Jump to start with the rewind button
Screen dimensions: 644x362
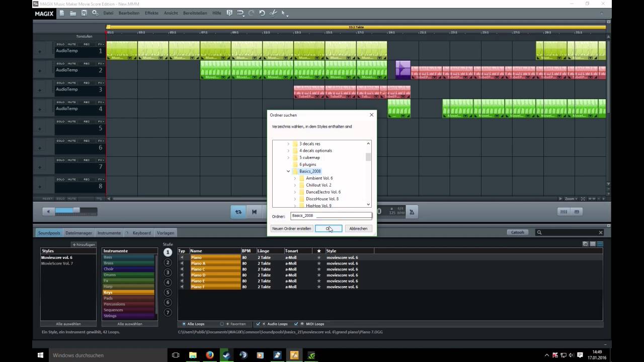(x=255, y=212)
